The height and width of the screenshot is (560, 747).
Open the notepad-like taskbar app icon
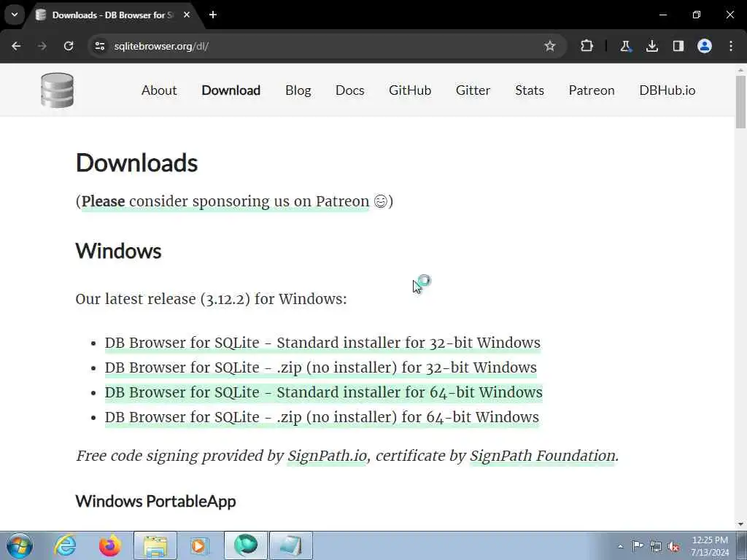click(291, 545)
